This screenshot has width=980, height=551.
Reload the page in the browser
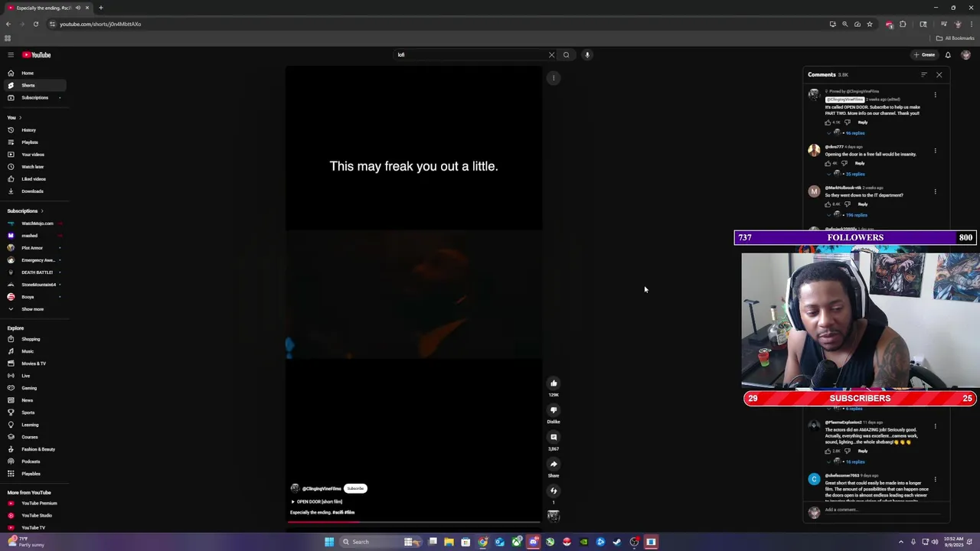pos(35,24)
